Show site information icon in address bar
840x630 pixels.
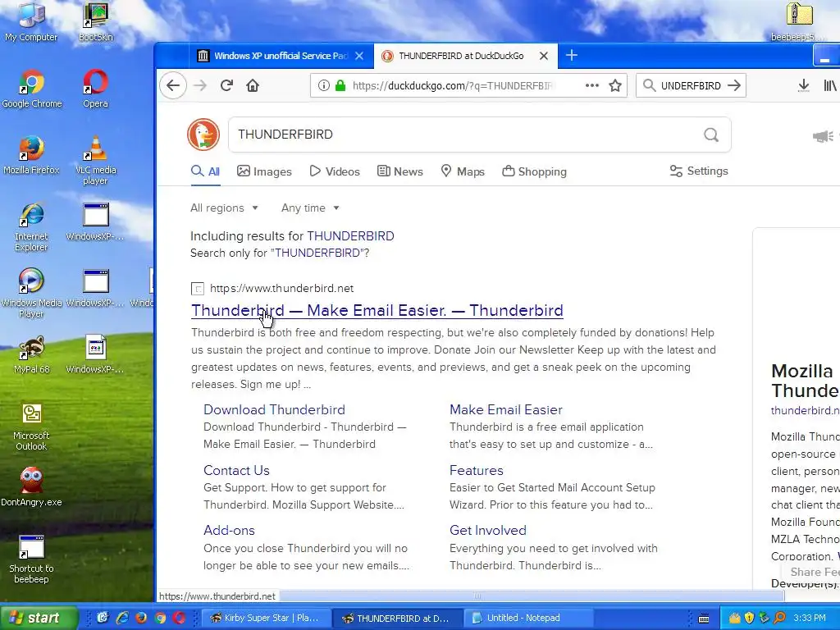(x=323, y=85)
